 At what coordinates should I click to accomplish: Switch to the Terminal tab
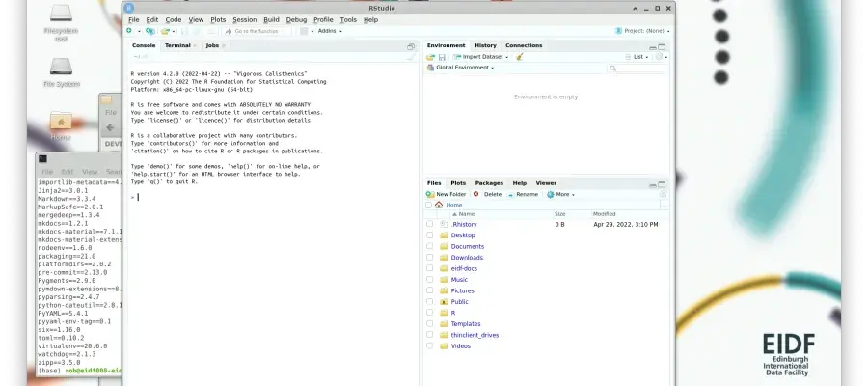(x=177, y=45)
